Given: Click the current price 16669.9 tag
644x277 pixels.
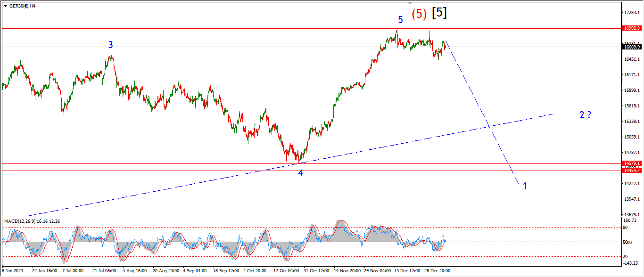Looking at the screenshot, I should 632,47.
